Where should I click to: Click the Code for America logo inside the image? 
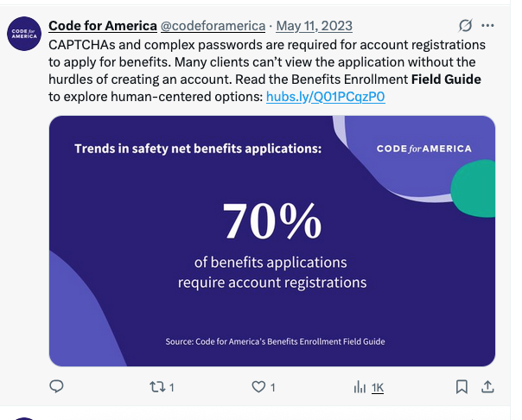423,149
